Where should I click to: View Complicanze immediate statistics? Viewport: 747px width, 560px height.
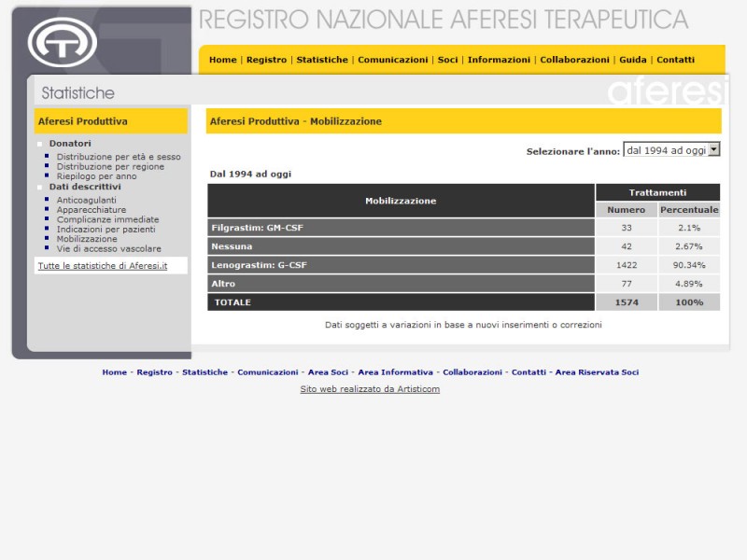click(x=107, y=219)
